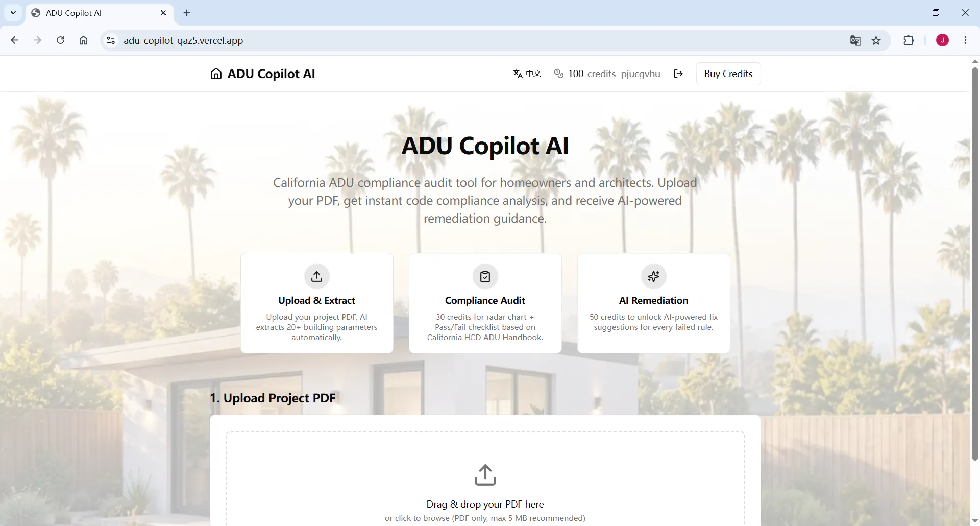Click the AI Remediation card heading
Screen dimensions: 980x526
(654, 300)
